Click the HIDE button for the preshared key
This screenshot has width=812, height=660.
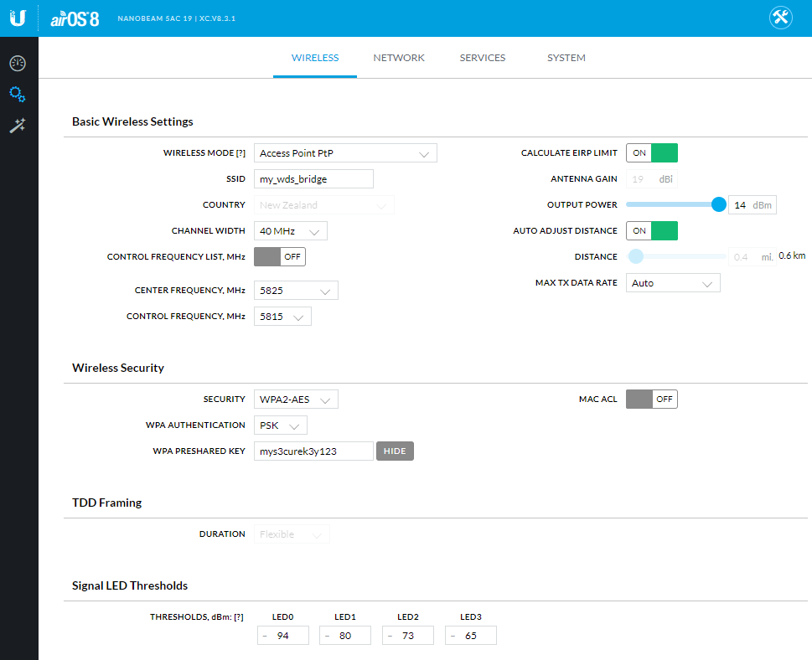coord(395,451)
